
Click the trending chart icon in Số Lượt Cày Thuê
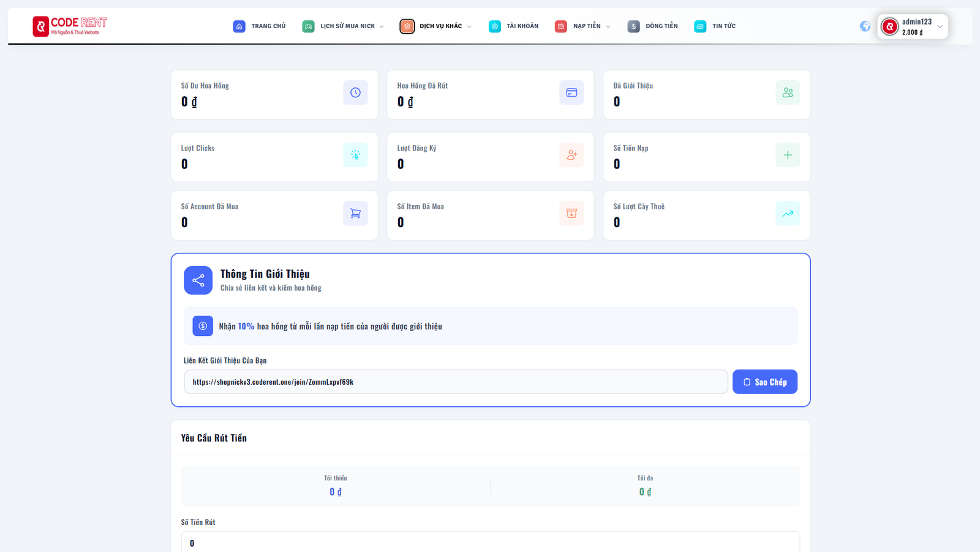788,214
